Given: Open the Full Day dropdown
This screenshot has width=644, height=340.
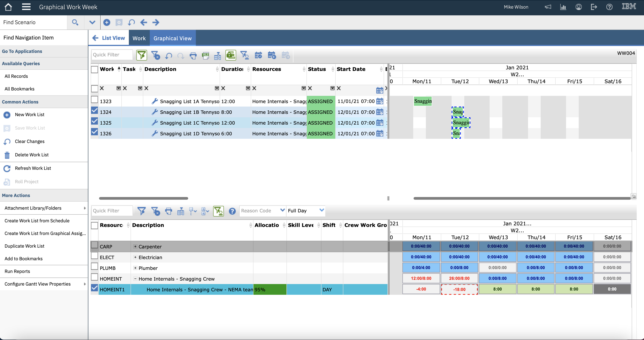Looking at the screenshot, I should coord(321,210).
